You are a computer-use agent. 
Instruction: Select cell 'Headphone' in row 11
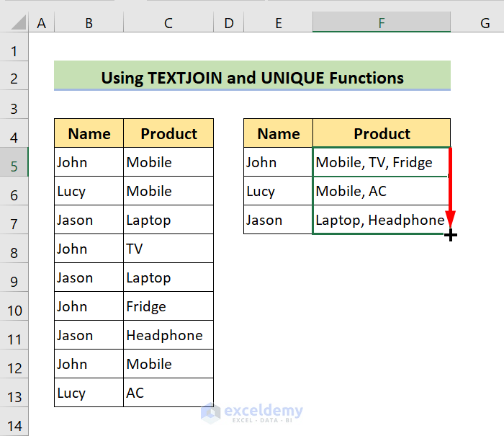[x=168, y=335]
